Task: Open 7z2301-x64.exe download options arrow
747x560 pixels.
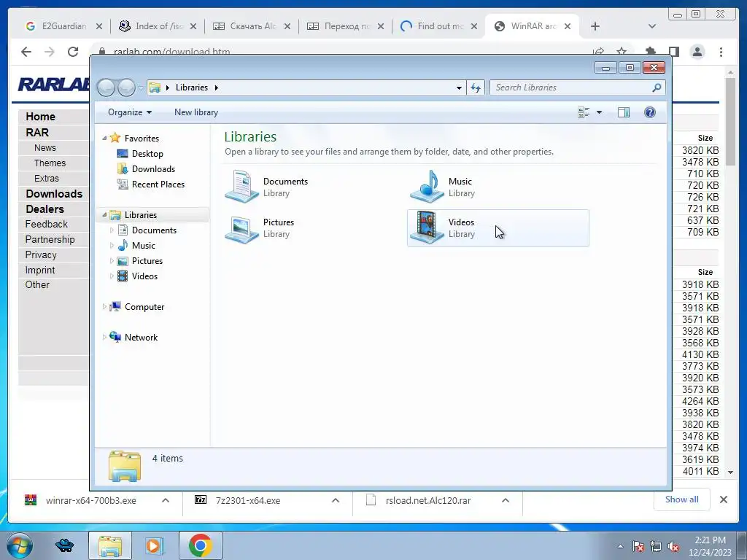Action: [x=336, y=500]
